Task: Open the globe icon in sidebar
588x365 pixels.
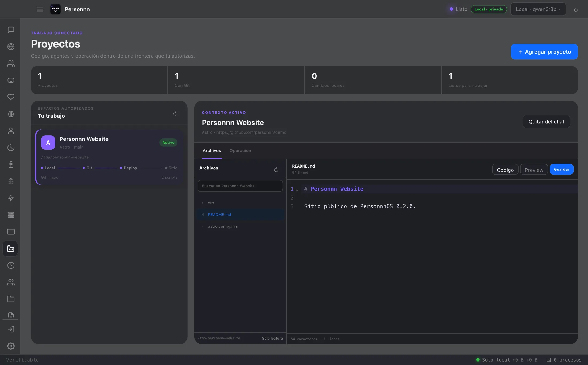Action: pyautogui.click(x=11, y=47)
